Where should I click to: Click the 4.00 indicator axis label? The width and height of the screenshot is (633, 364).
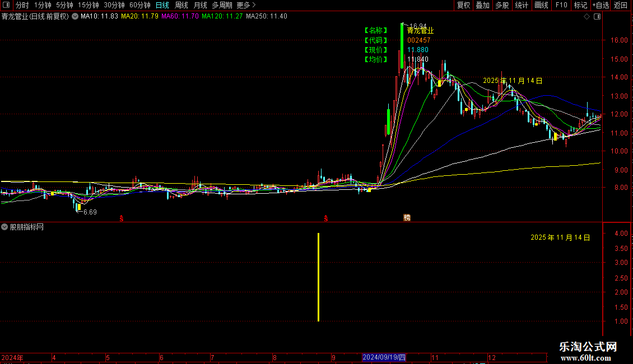[x=621, y=234]
